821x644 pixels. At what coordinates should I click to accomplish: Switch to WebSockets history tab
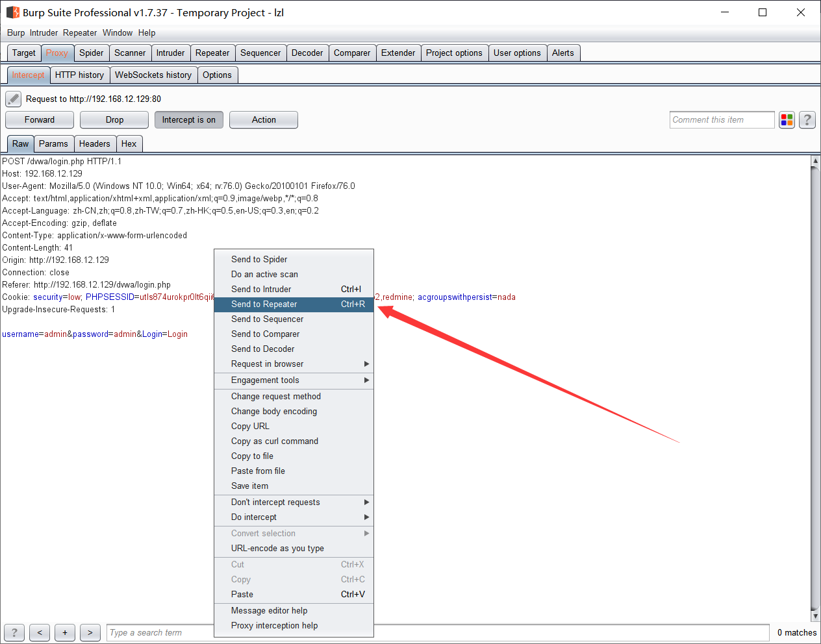coord(153,75)
